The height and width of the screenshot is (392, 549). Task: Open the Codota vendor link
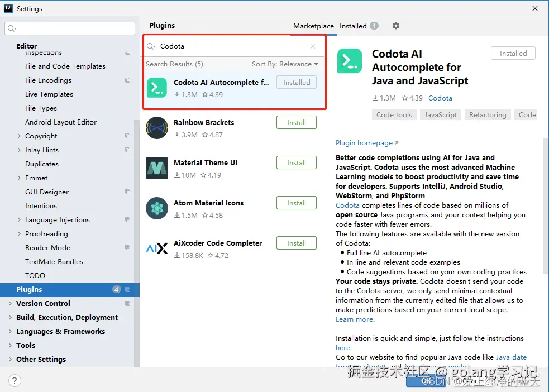(440, 98)
